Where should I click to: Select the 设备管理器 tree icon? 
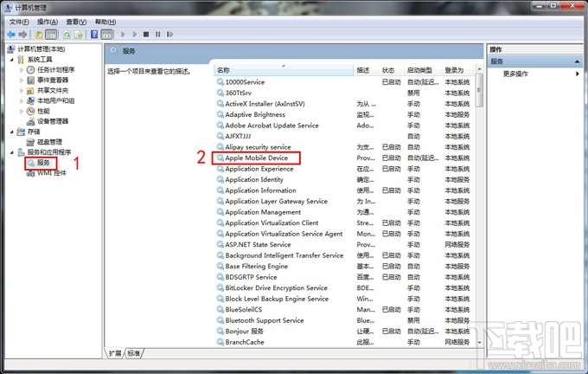31,121
